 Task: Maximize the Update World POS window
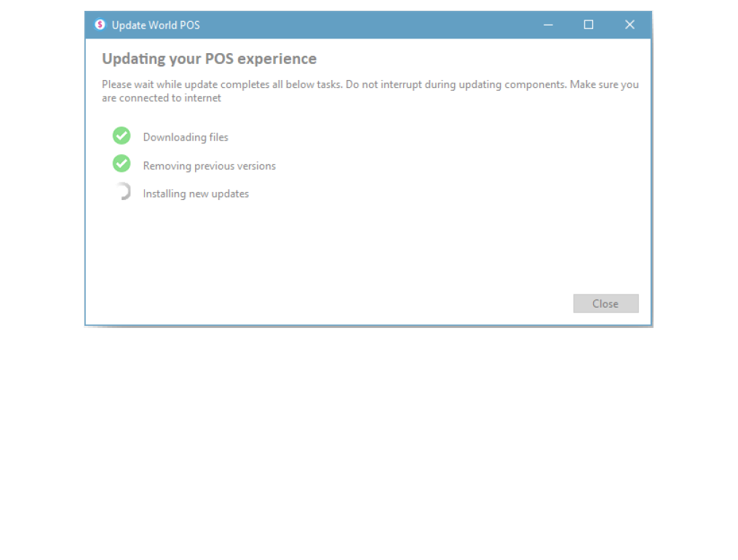click(588, 25)
